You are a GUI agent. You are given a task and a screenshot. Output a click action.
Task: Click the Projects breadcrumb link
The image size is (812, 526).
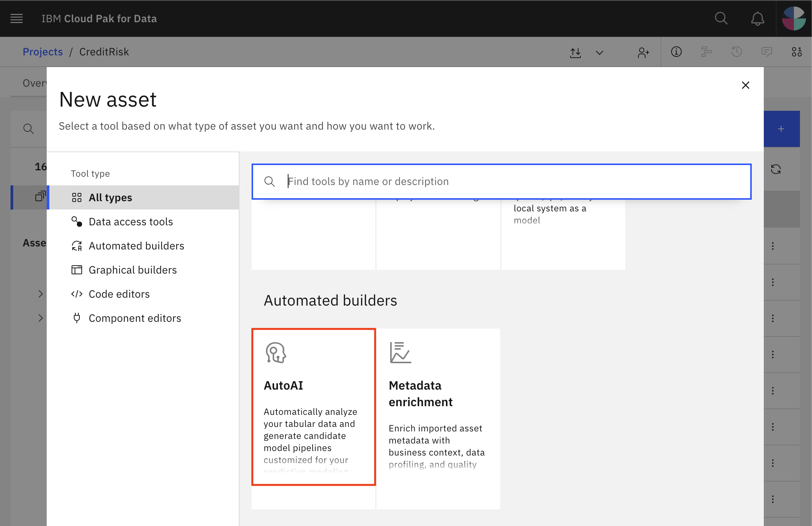tap(42, 52)
